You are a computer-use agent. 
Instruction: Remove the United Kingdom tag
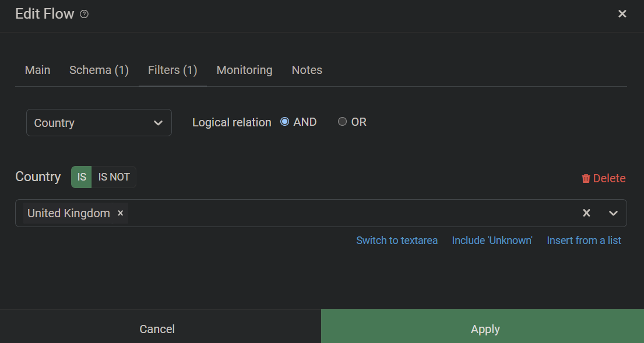click(x=120, y=213)
